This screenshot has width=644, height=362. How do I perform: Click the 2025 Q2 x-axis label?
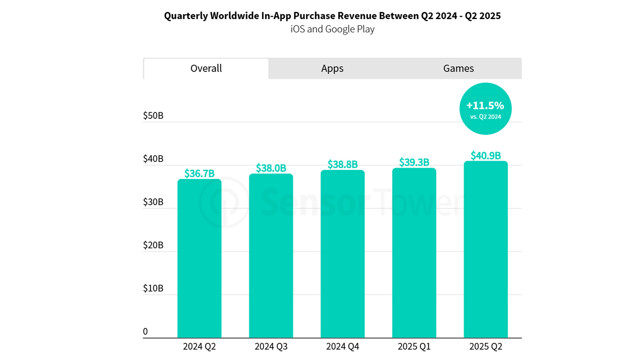click(485, 347)
